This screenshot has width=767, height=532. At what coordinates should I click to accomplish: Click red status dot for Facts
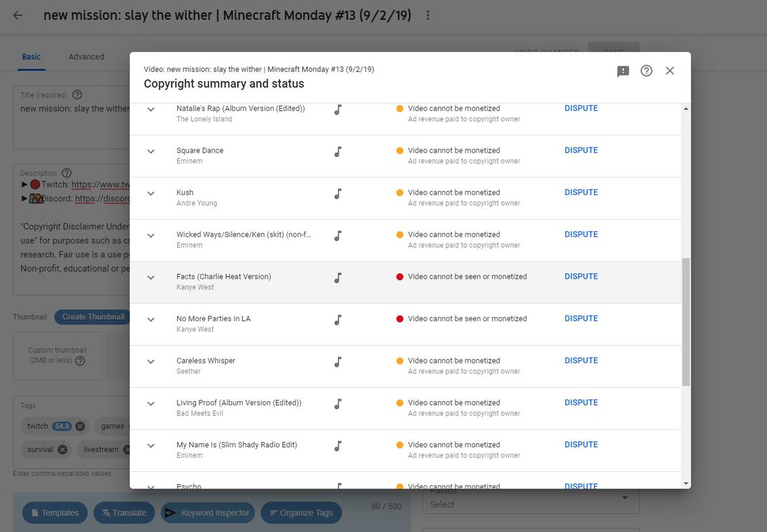[x=400, y=277]
